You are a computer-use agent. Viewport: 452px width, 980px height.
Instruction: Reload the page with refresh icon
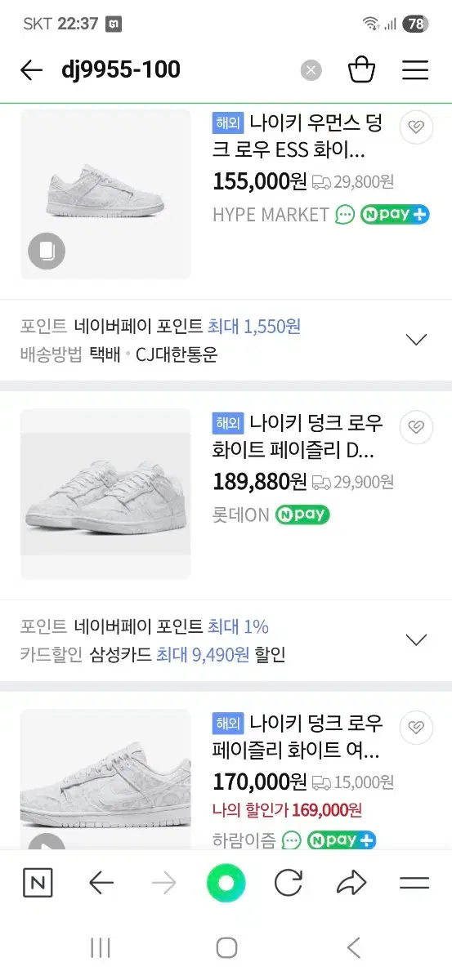[289, 883]
